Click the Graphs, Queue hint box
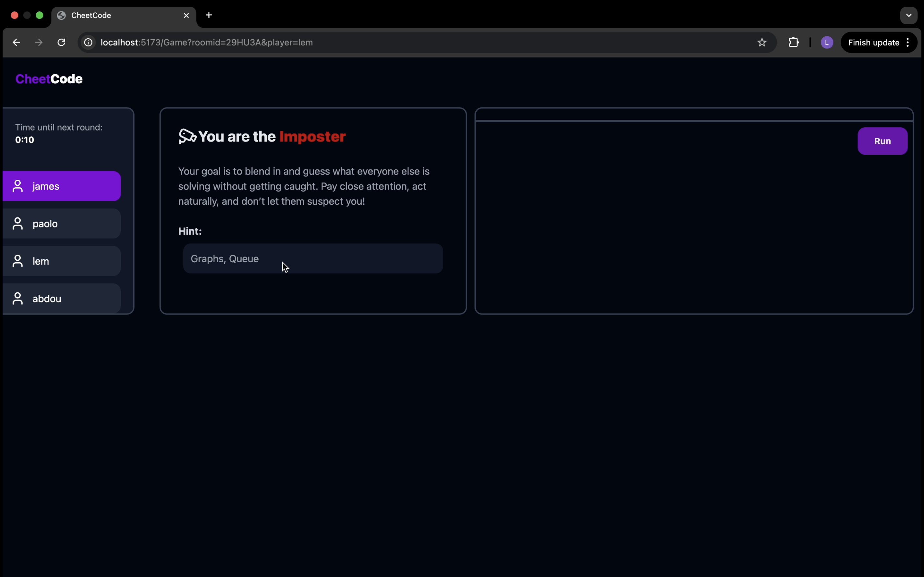Image resolution: width=924 pixels, height=577 pixels. click(x=313, y=259)
